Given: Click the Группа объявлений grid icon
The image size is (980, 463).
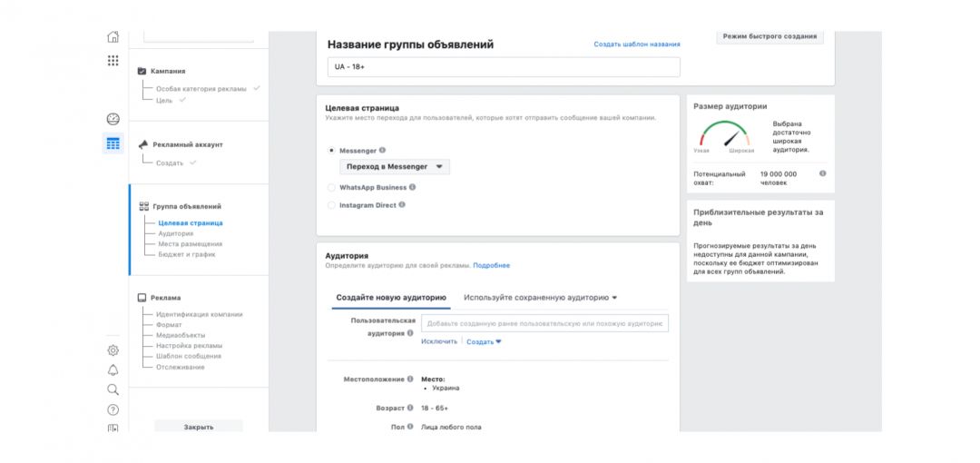Looking at the screenshot, I should pyautogui.click(x=143, y=206).
